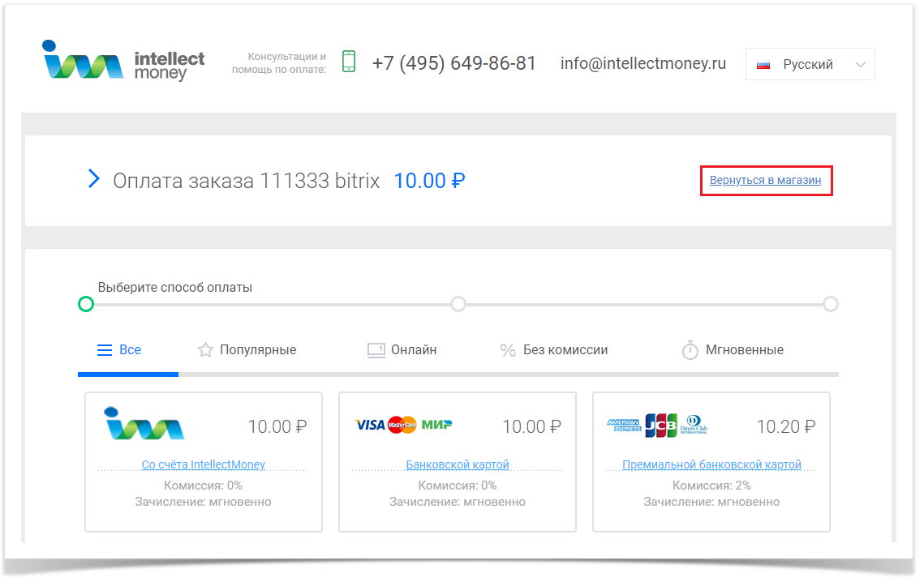Click the star icon for Популярные
The height and width of the screenshot is (582, 924).
click(x=205, y=350)
